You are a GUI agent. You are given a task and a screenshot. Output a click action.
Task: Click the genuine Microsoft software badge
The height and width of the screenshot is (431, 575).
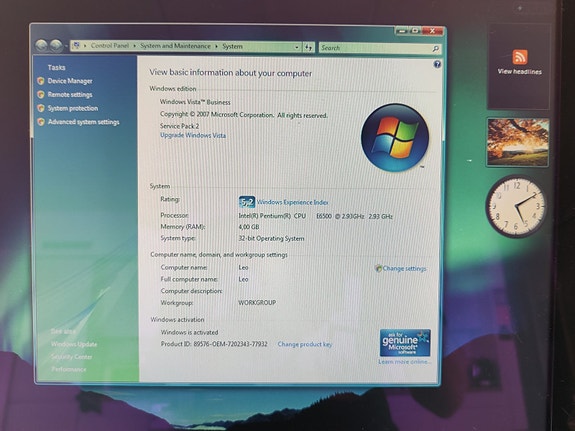(405, 343)
